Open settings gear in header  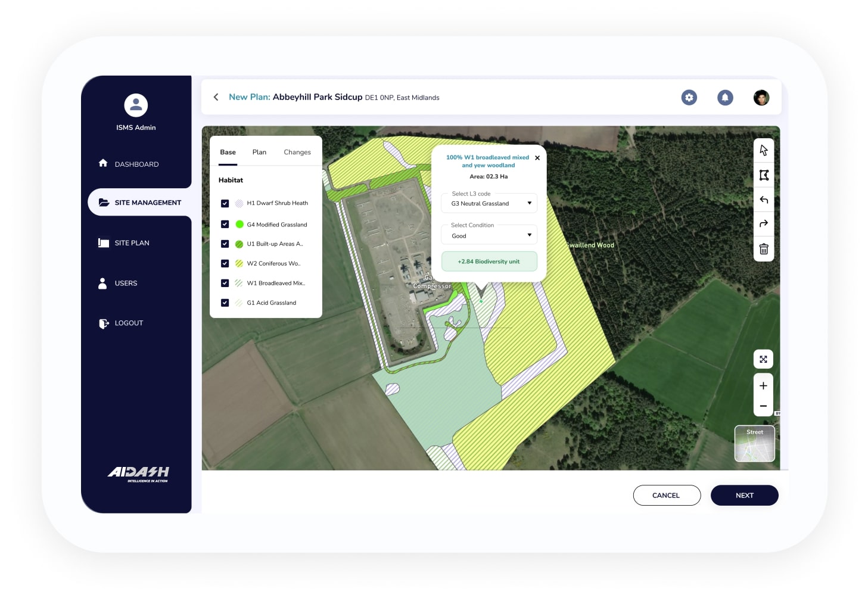click(689, 98)
